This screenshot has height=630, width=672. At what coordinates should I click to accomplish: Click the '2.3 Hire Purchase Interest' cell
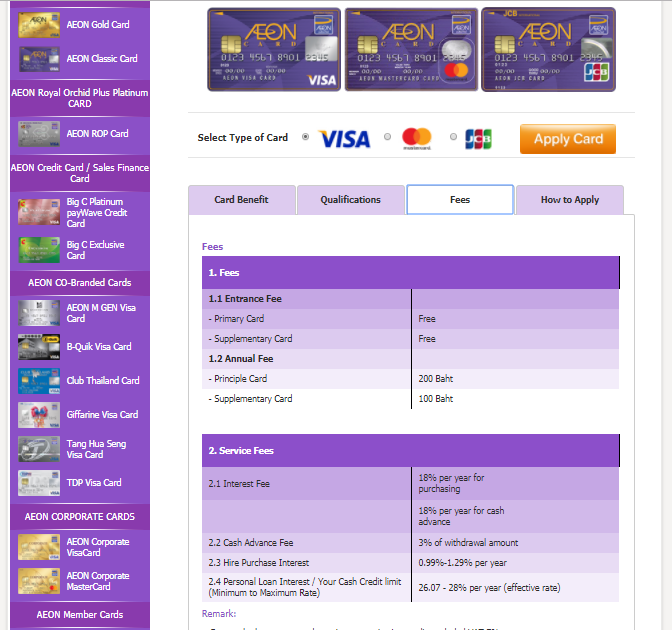[306, 563]
